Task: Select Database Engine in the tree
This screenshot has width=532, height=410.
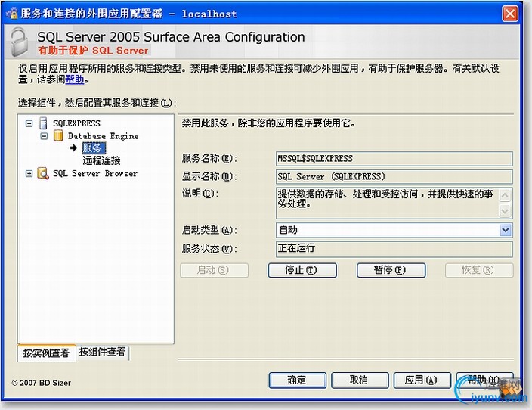Action: coord(103,136)
